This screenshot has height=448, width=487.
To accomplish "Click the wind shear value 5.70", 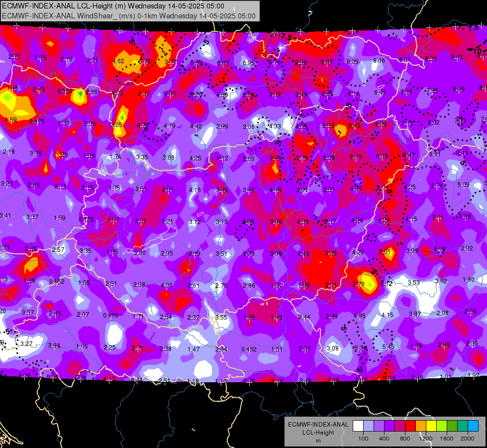I will pyautogui.click(x=144, y=62).
